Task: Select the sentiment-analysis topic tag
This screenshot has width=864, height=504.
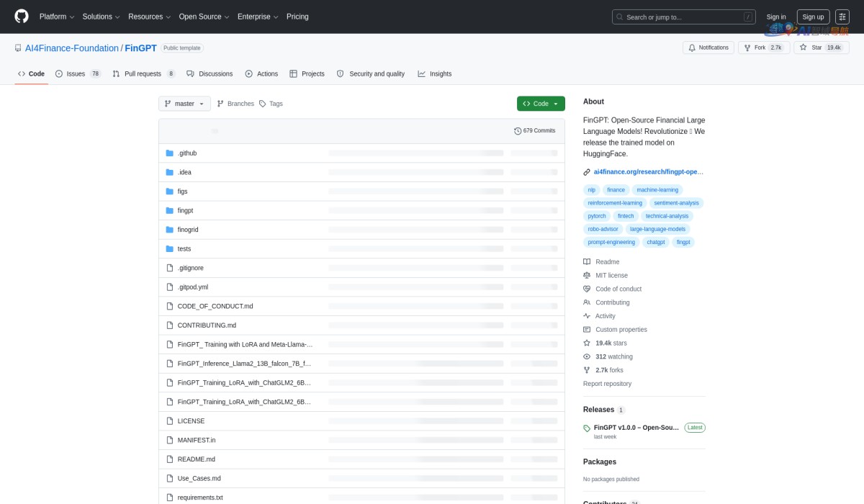Action: tap(676, 203)
